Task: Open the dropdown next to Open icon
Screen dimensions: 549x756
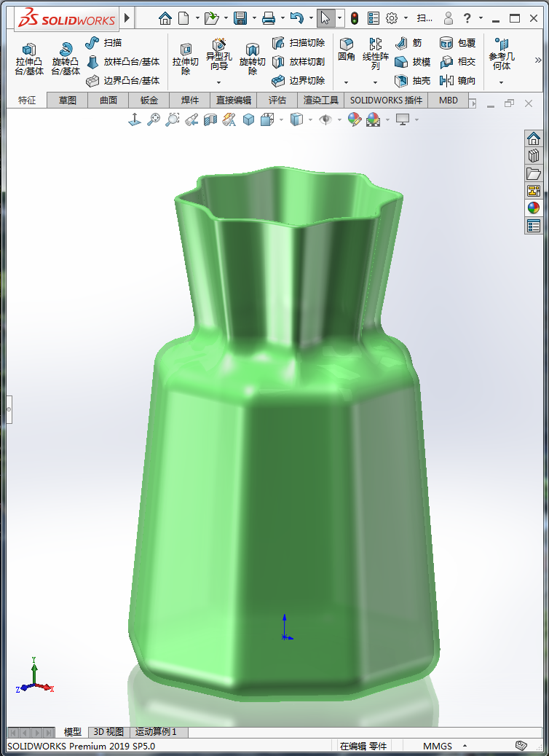Action: [x=226, y=18]
